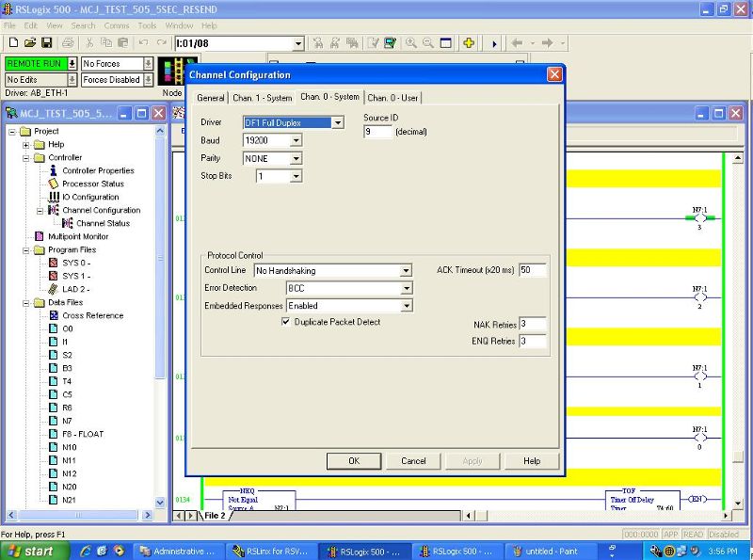Click the Redo arrow toolbar icon
This screenshot has height=560, width=753.
(x=161, y=42)
